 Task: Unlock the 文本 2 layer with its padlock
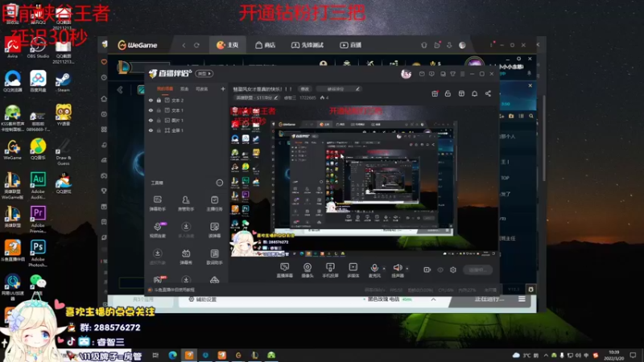click(159, 100)
